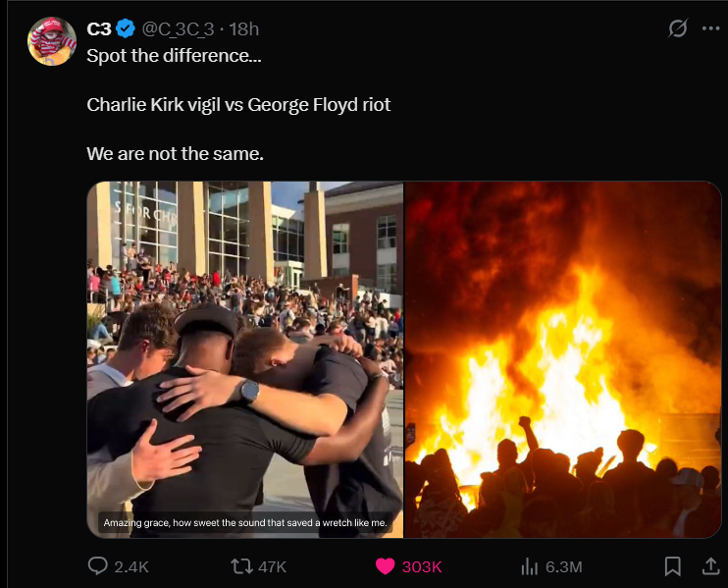Toggle the bookmark icon
728x588 pixels.
pos(672,566)
